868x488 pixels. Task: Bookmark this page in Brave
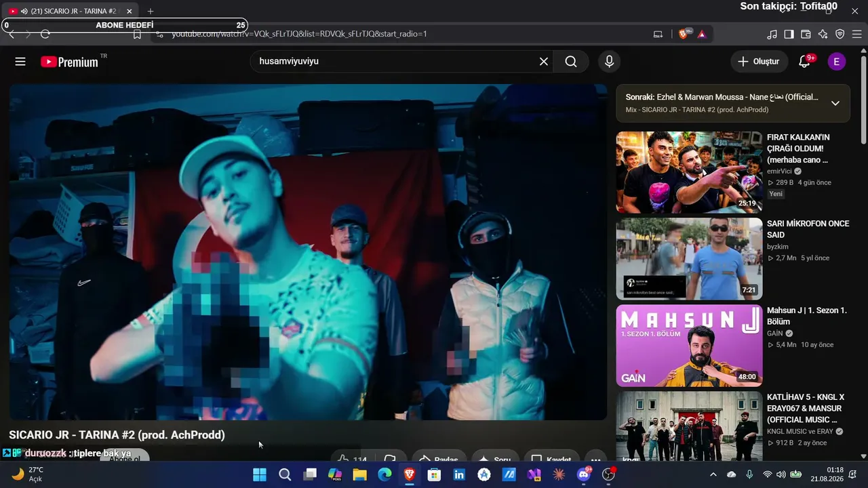(137, 34)
